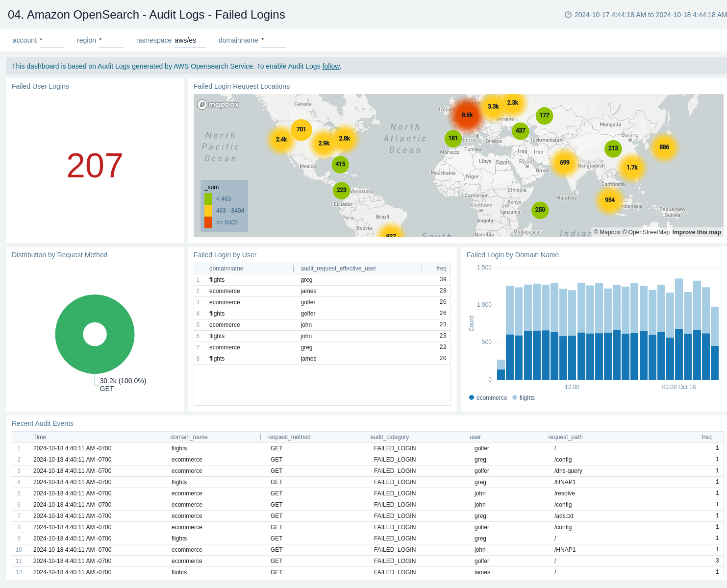
Task: Click the green 415 map cluster
Action: 340,164
